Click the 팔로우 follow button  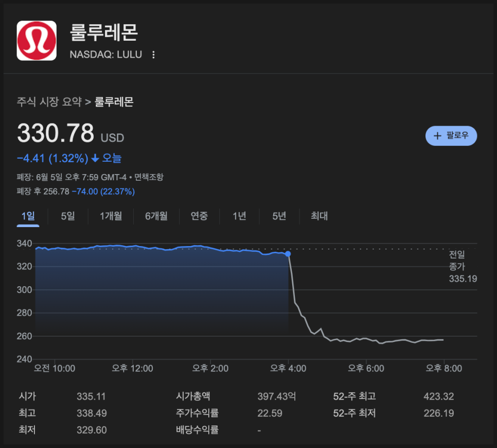point(451,136)
